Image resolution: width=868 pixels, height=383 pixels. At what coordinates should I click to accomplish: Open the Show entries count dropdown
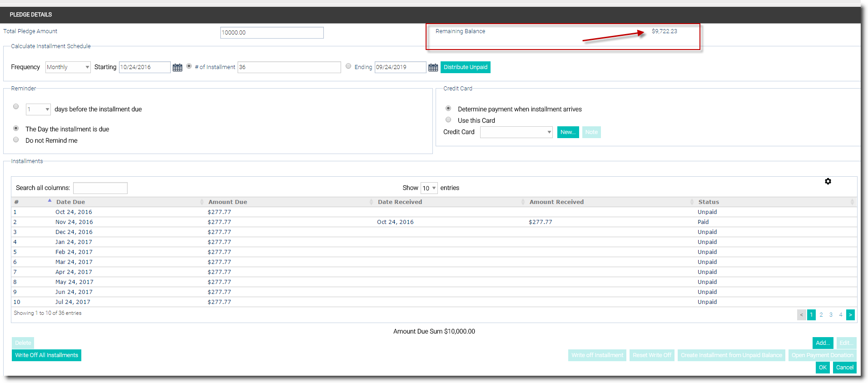[x=429, y=188]
